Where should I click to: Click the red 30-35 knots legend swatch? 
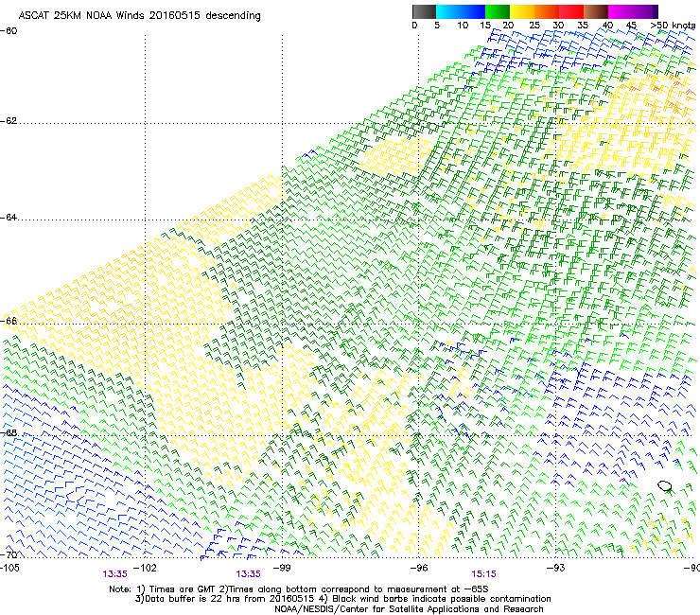pos(571,11)
